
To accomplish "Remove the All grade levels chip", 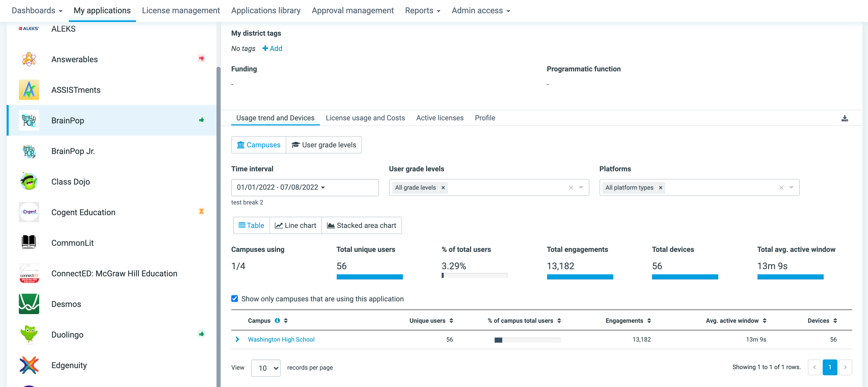I will pos(443,188).
